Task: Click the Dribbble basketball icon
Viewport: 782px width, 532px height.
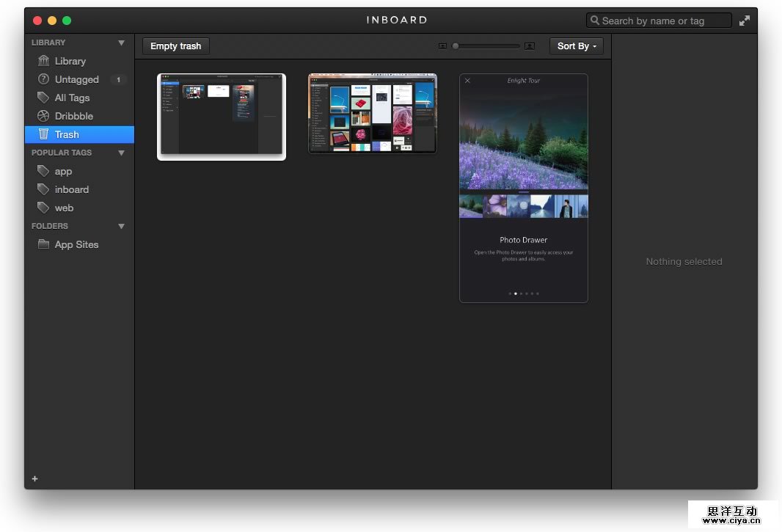Action: 43,116
